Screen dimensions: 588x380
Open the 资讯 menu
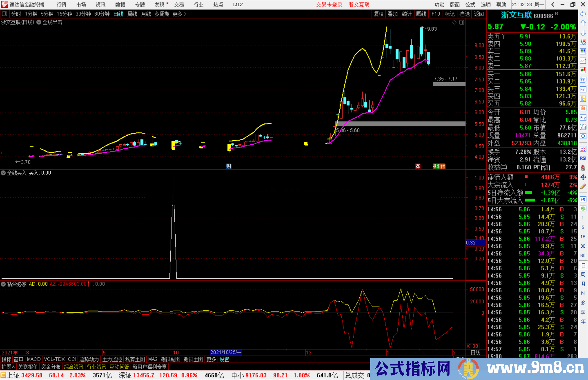coord(100,5)
